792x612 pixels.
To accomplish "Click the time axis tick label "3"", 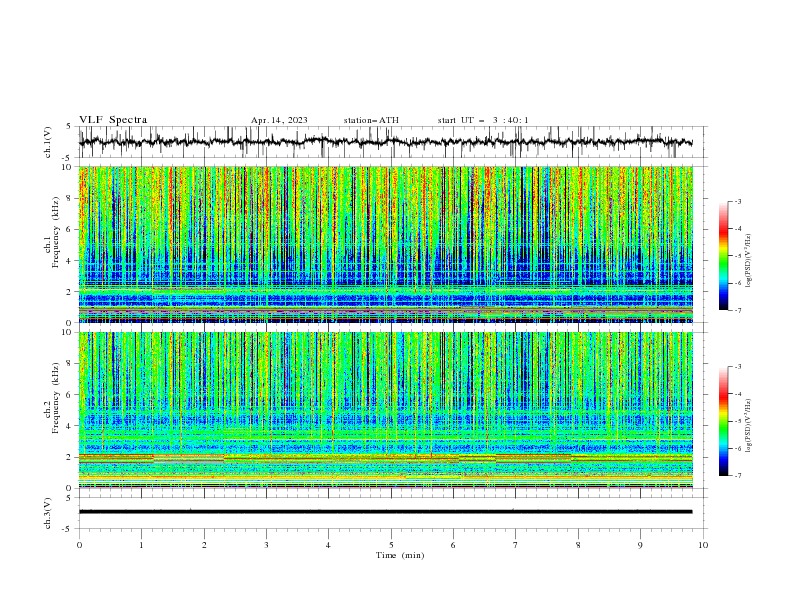I will [266, 545].
